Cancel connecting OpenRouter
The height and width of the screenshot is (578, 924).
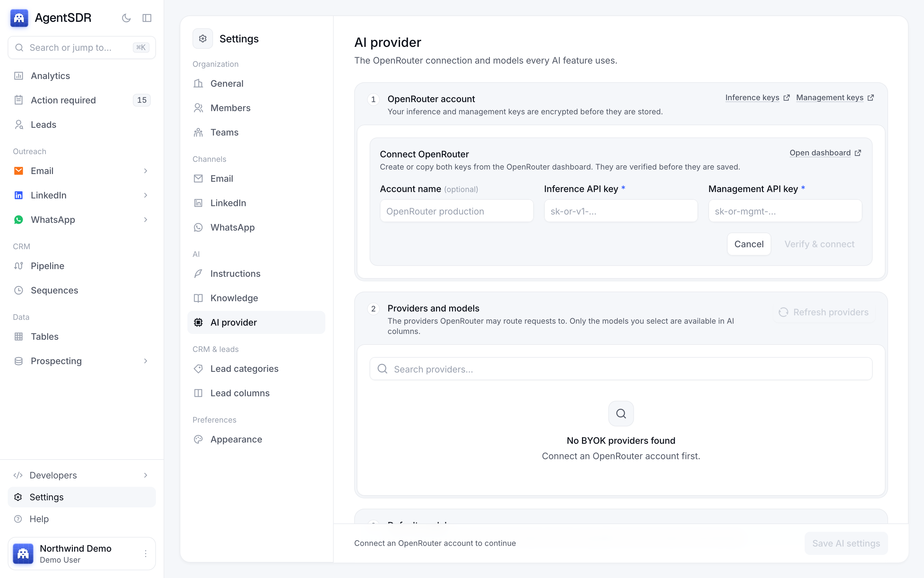click(749, 244)
